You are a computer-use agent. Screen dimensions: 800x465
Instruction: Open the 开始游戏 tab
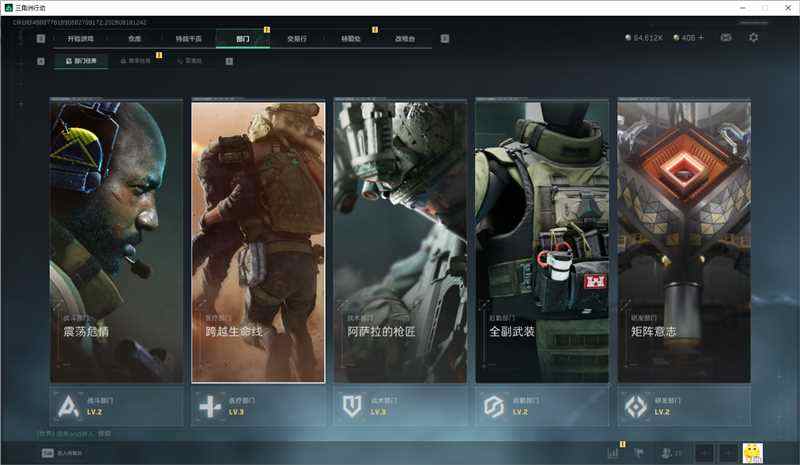coord(81,39)
